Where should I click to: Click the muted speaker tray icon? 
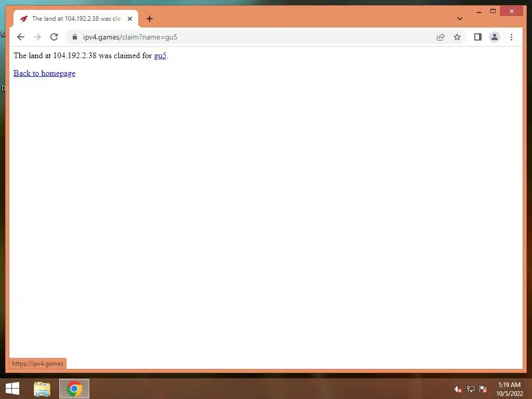click(x=458, y=389)
